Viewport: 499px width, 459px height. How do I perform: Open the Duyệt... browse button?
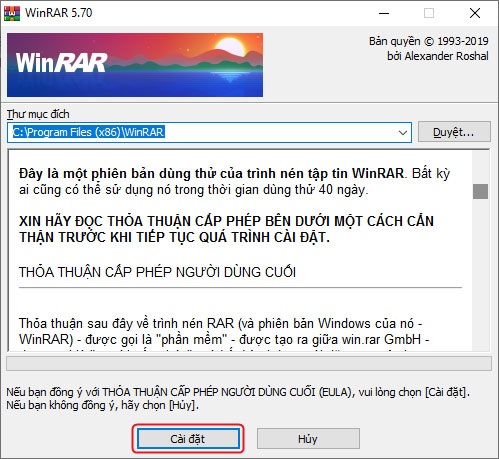(x=454, y=132)
